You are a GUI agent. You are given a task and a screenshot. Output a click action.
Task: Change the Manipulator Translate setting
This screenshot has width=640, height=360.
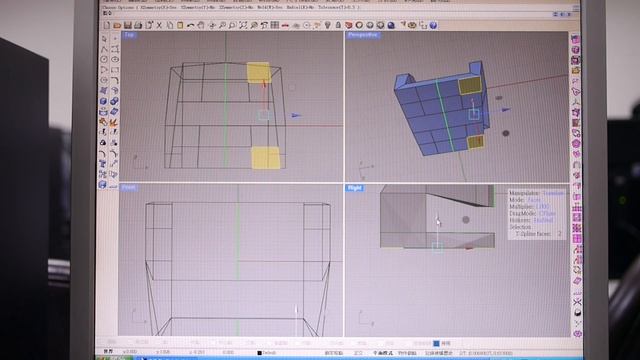tap(554, 193)
